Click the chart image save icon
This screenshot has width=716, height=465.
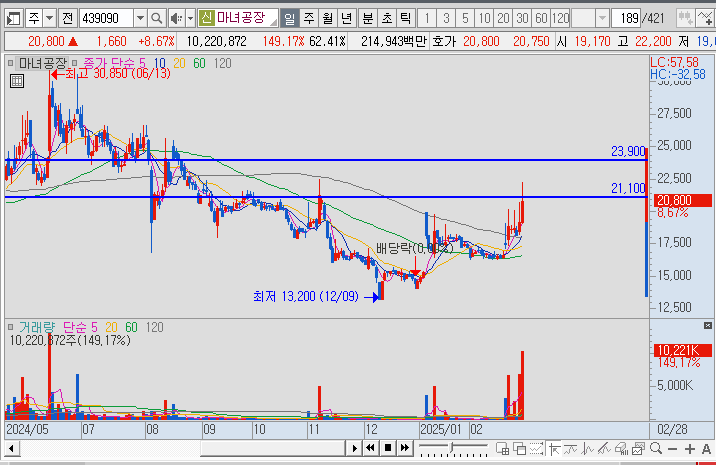coord(638,449)
